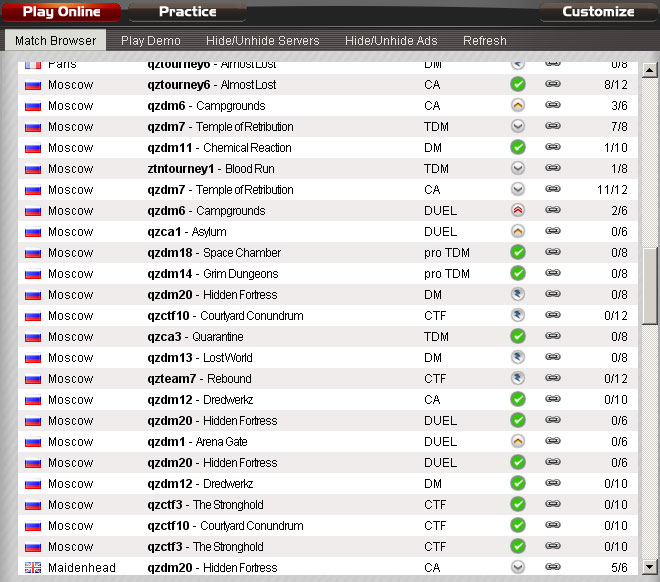Toggle Hide/Unhide Servers
The height and width of the screenshot is (582, 660).
coord(263,41)
